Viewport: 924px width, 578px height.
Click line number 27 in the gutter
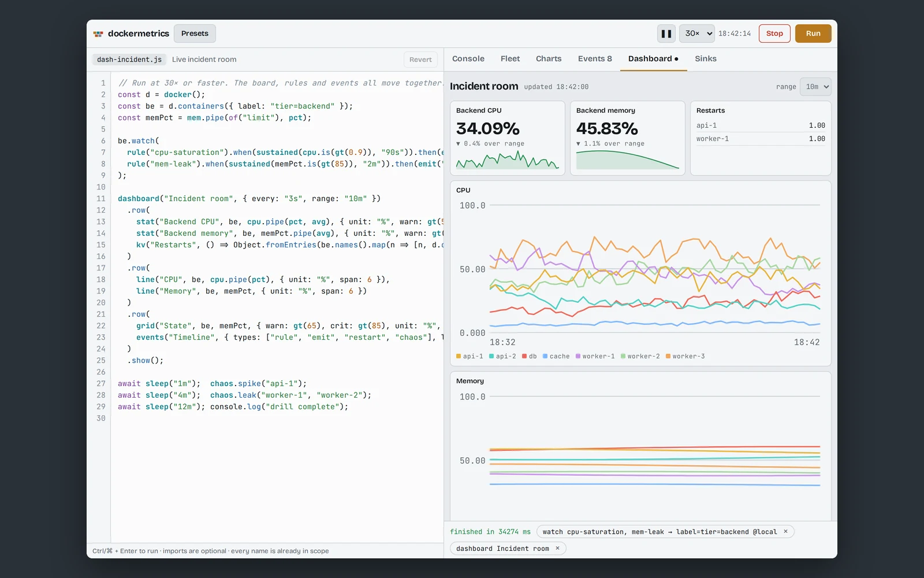click(x=101, y=384)
